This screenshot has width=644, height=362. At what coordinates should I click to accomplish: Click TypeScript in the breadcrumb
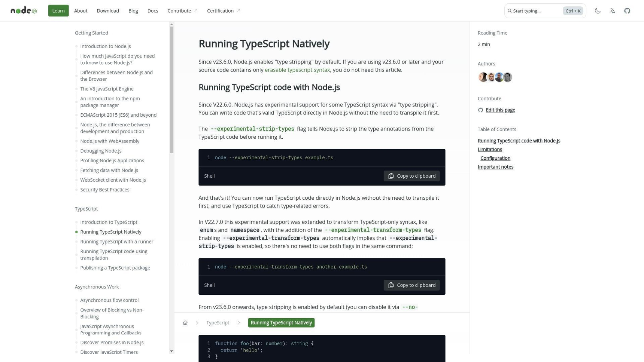[x=218, y=323]
